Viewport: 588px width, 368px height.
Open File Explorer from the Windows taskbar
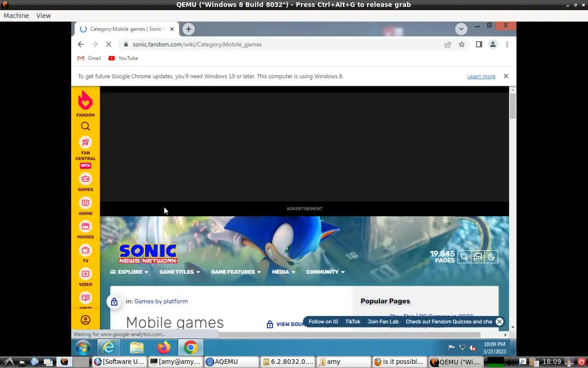tap(136, 347)
